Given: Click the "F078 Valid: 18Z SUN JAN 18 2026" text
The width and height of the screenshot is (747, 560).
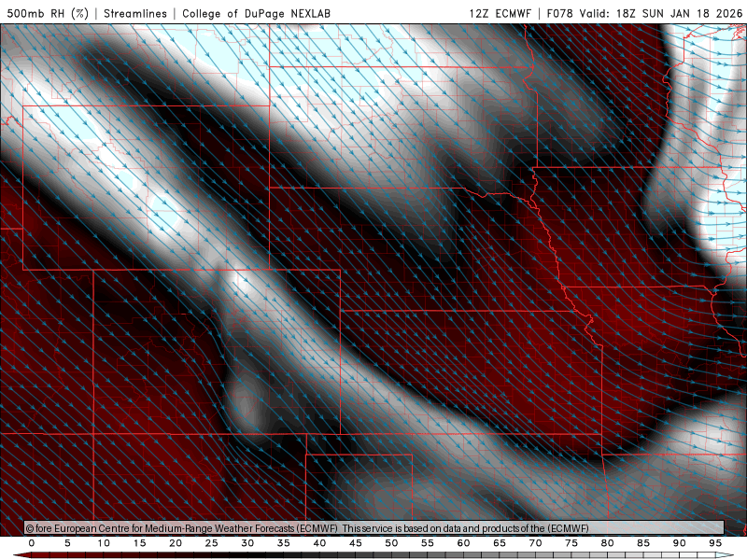Looking at the screenshot, I should pyautogui.click(x=644, y=13).
